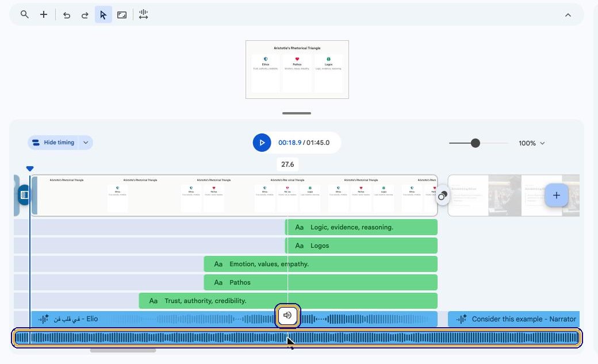
Task: Click the total duration 01:45.0
Action: 318,143
